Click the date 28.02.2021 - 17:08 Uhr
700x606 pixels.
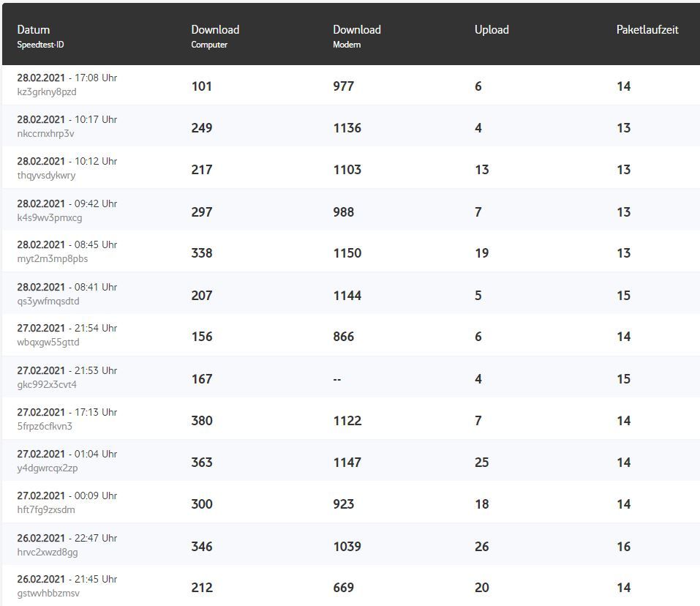(x=67, y=78)
